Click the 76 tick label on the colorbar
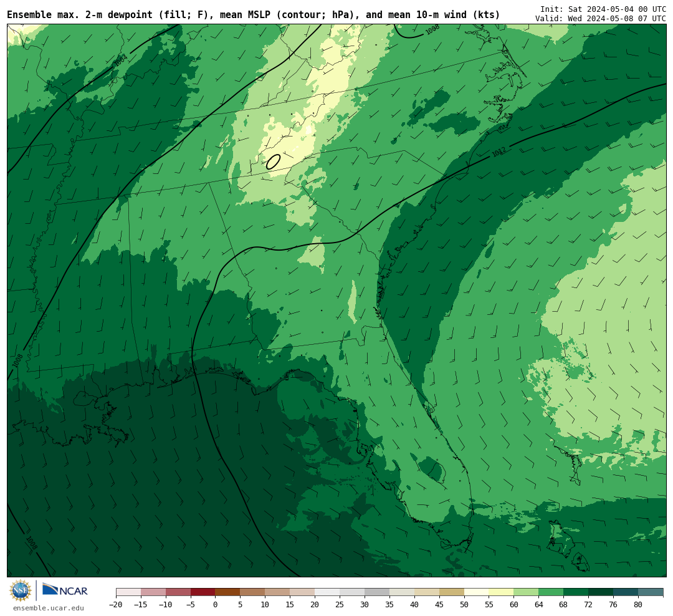 coord(614,604)
